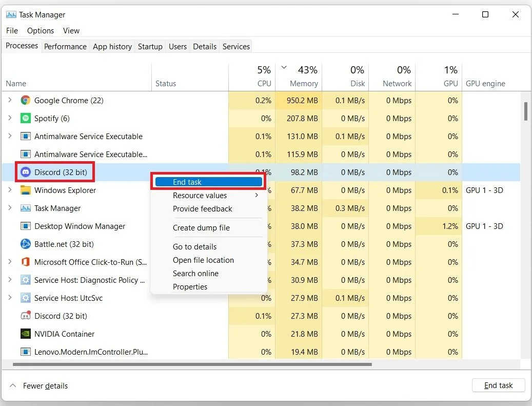The image size is (532, 406).
Task: Click the NVIDIA Container icon
Action: click(26, 334)
